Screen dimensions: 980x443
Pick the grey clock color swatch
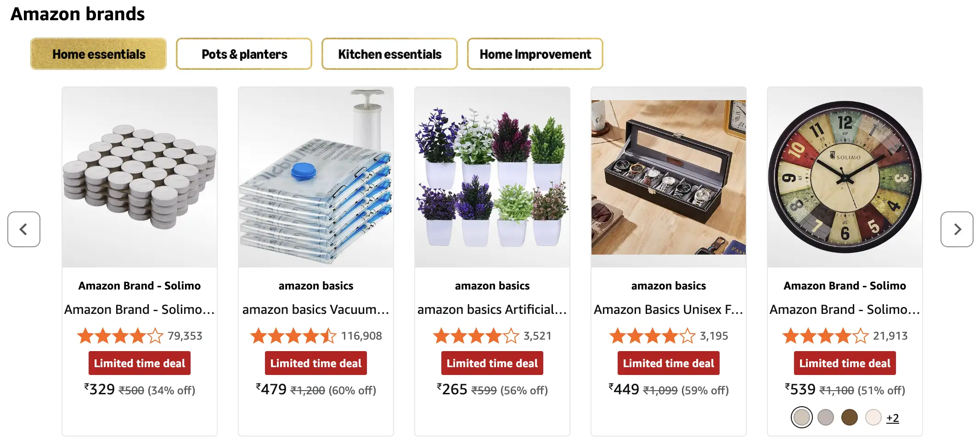click(826, 418)
